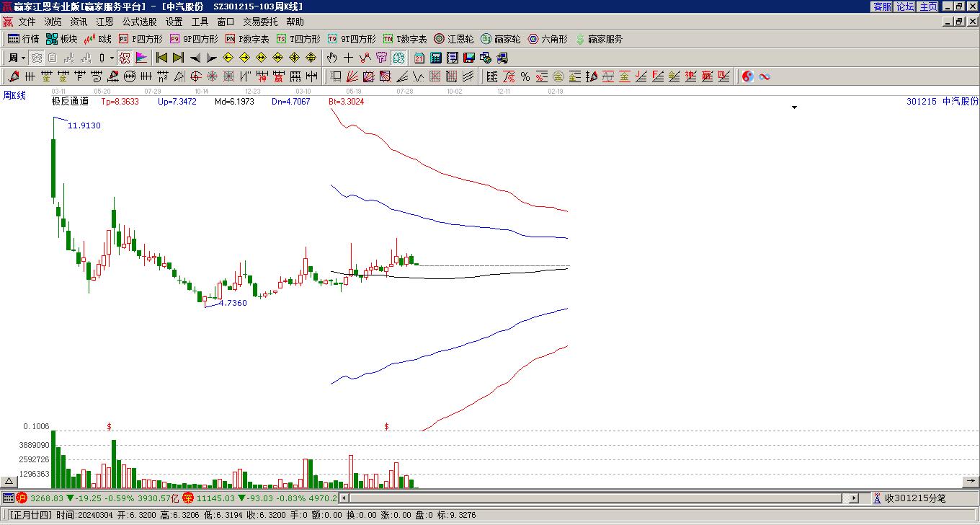980x525 pixels.
Task: Save chart with the floppy disk icon
Action: 468,58
